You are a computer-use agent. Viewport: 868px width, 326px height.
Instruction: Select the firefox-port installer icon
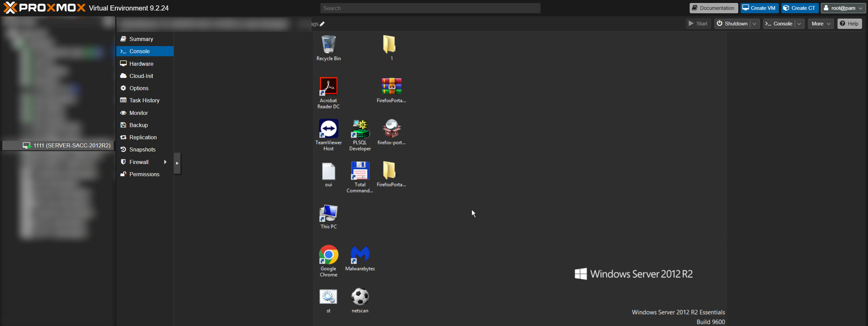coord(391,132)
